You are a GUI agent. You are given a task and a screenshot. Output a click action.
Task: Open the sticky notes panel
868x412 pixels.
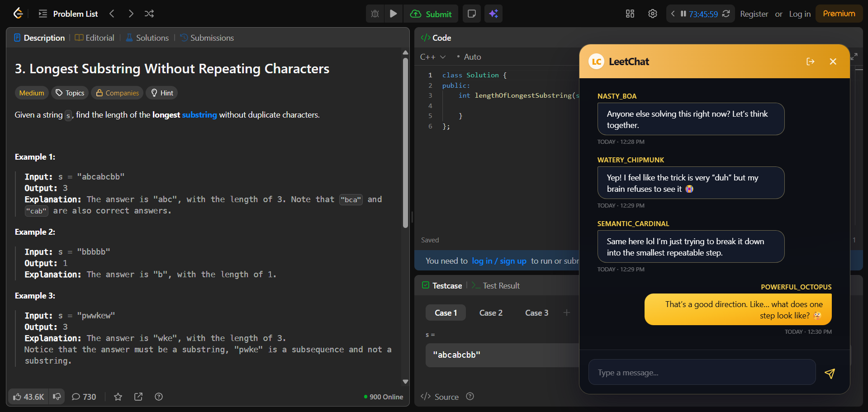click(x=471, y=14)
